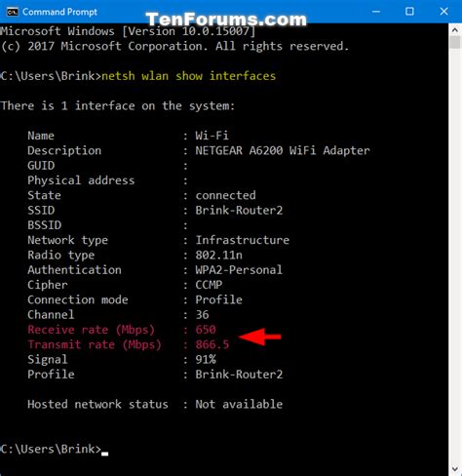Click the vertical scrollbar thumb

tap(455, 43)
